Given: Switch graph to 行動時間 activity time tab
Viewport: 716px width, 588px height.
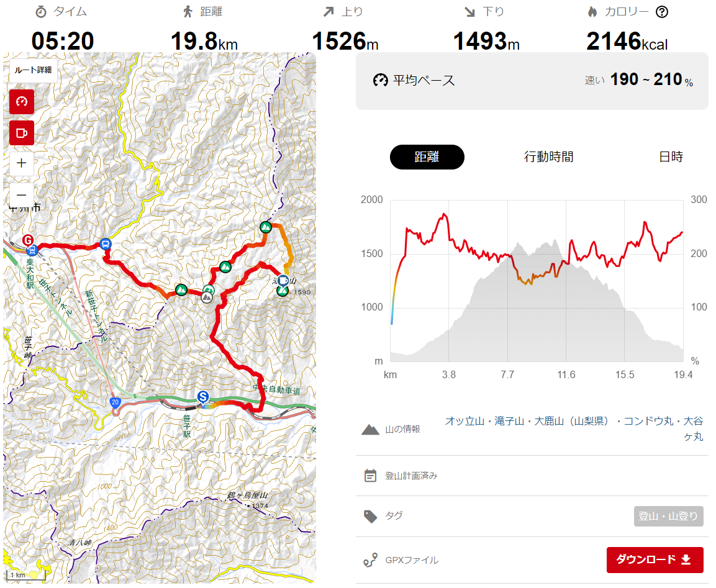Looking at the screenshot, I should coord(548,157).
